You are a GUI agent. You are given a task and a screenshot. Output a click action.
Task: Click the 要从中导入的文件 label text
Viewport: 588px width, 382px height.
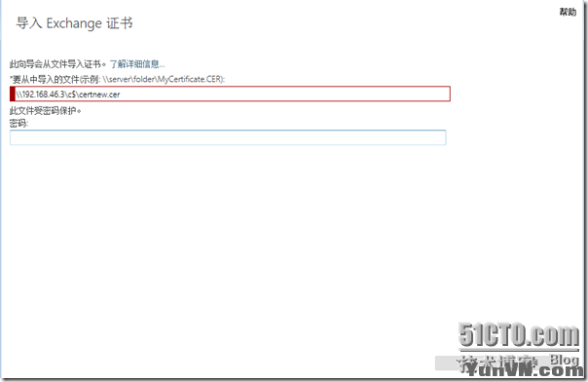point(117,79)
